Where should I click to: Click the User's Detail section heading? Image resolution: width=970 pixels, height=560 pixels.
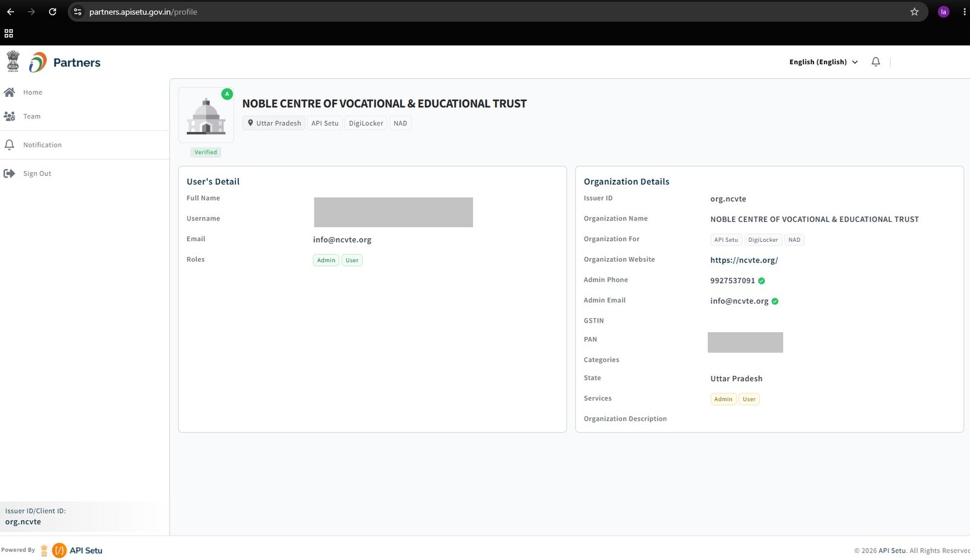click(x=213, y=182)
